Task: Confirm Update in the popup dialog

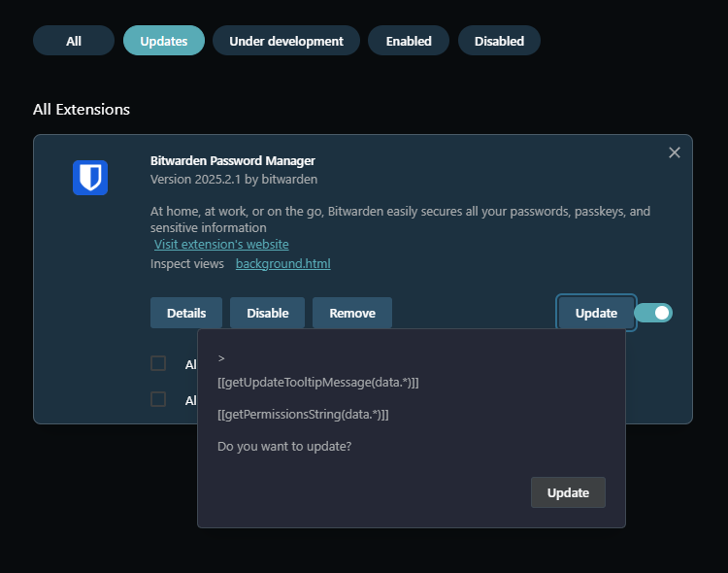Action: tap(568, 492)
